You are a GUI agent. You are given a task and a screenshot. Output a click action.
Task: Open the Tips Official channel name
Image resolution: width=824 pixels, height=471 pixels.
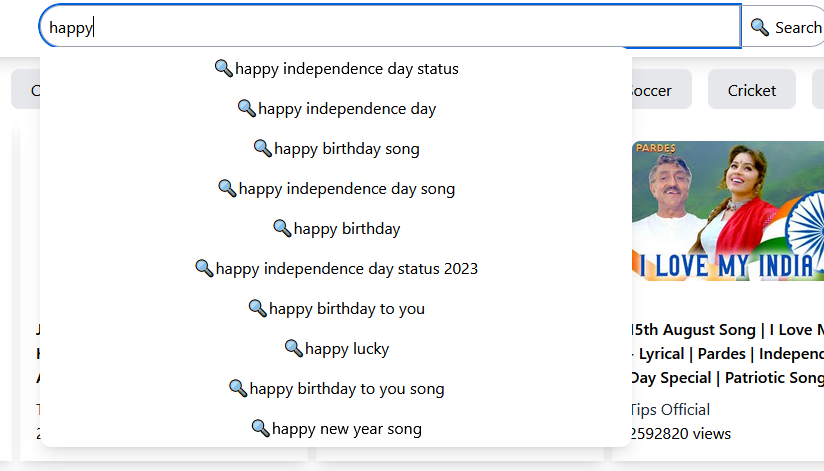point(671,409)
